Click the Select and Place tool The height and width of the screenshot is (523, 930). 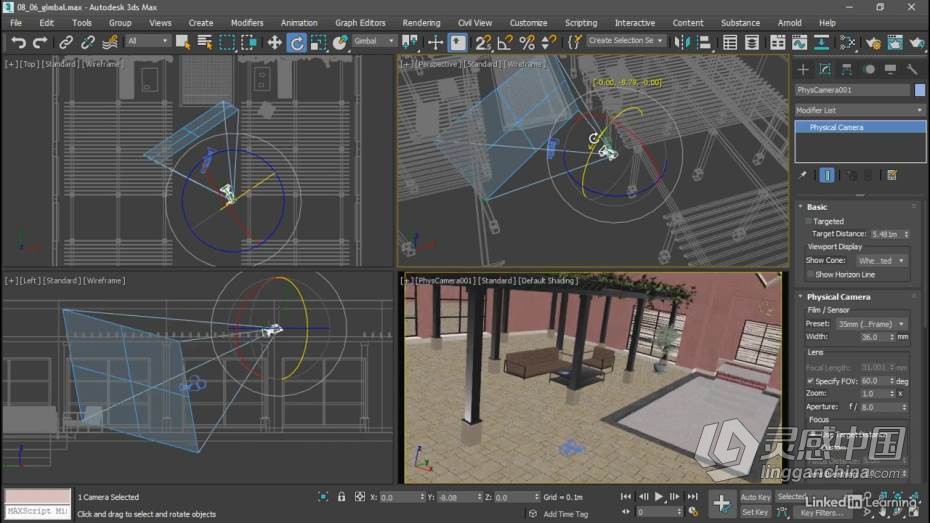(340, 42)
